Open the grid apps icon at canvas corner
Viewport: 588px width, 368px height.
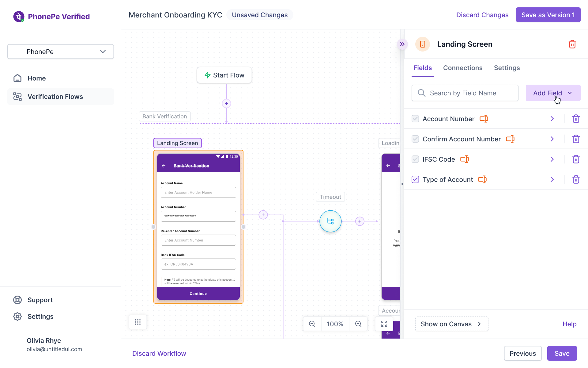click(138, 322)
